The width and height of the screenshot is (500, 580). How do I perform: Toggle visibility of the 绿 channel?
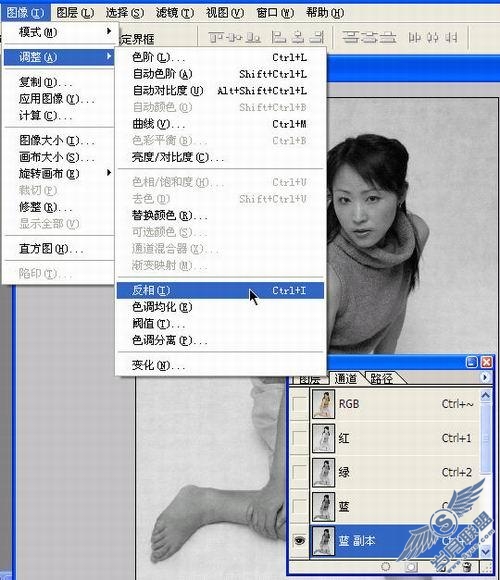(299, 472)
